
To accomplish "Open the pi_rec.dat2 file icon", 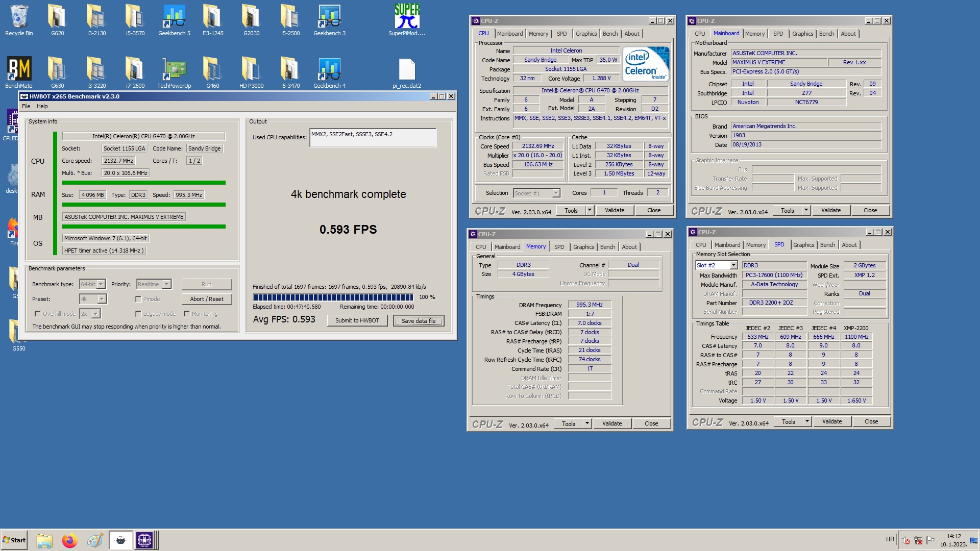I will pos(407,72).
